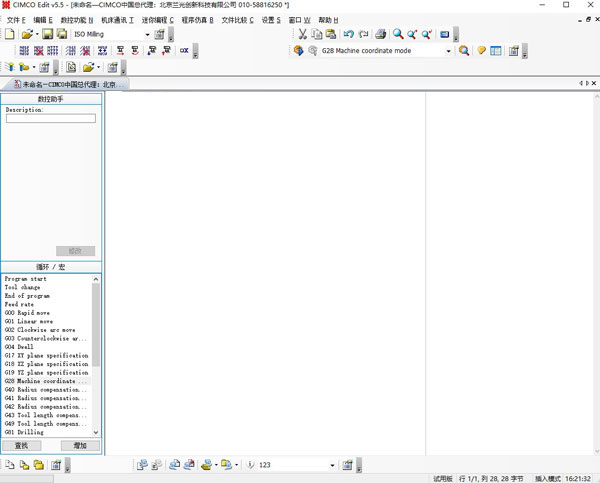Image resolution: width=600 pixels, height=483 pixels.
Task: Click the search icon beside G28 dropdown
Action: click(x=464, y=50)
